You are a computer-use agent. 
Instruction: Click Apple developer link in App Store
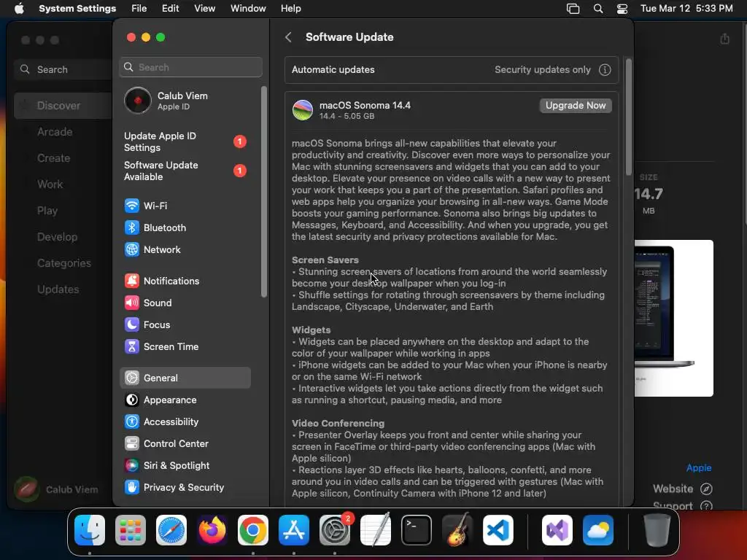(698, 468)
